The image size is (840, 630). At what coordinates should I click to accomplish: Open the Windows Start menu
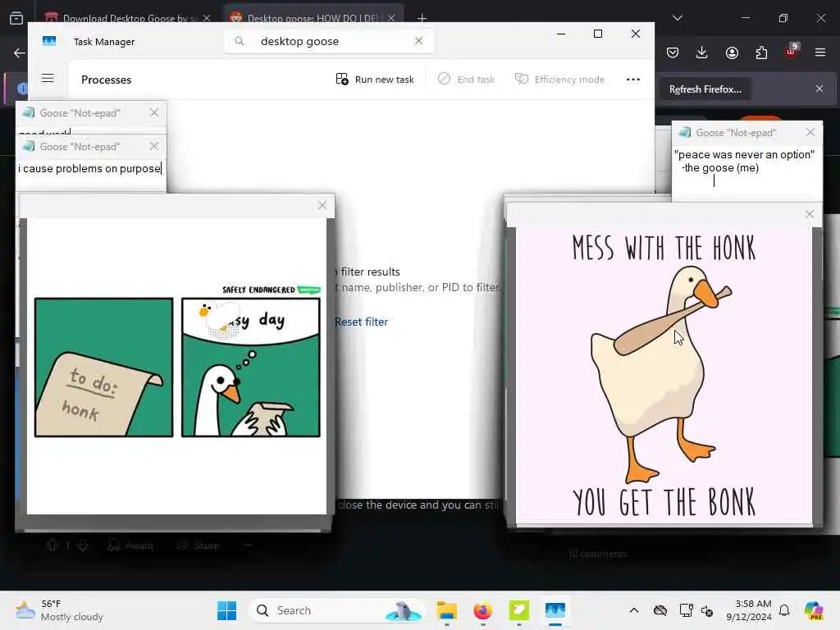226,610
